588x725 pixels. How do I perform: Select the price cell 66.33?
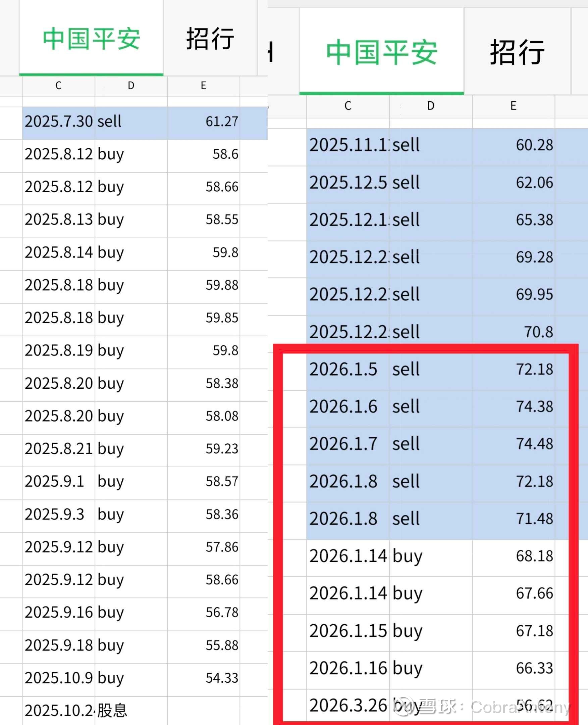pyautogui.click(x=514, y=670)
